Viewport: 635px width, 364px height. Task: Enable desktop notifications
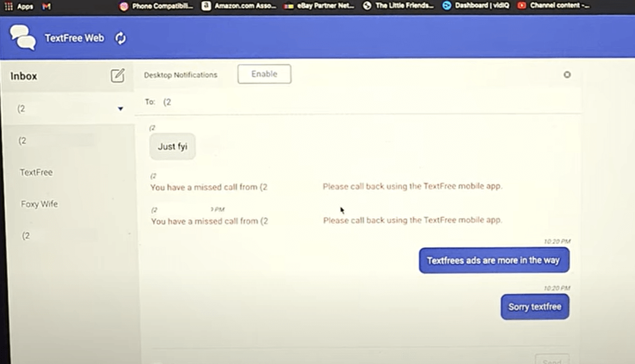pyautogui.click(x=264, y=74)
